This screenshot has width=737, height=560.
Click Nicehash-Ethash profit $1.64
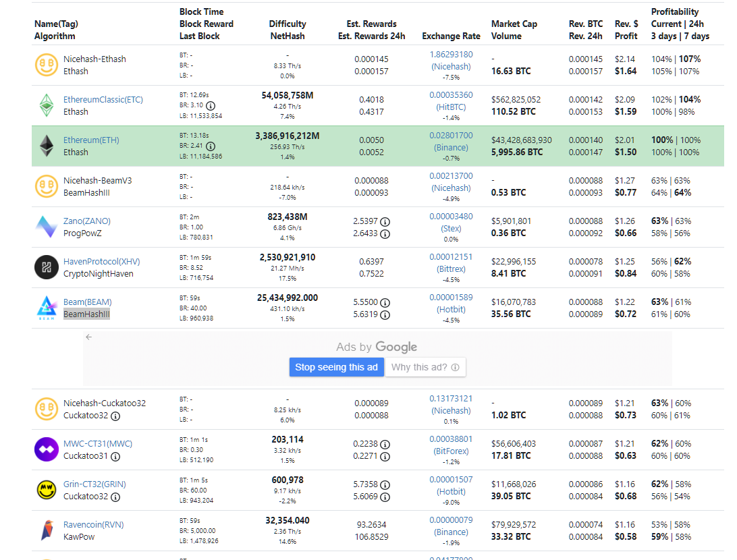click(626, 71)
